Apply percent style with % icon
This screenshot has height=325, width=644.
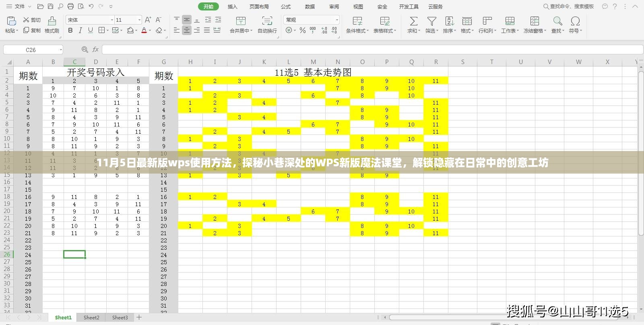[303, 30]
